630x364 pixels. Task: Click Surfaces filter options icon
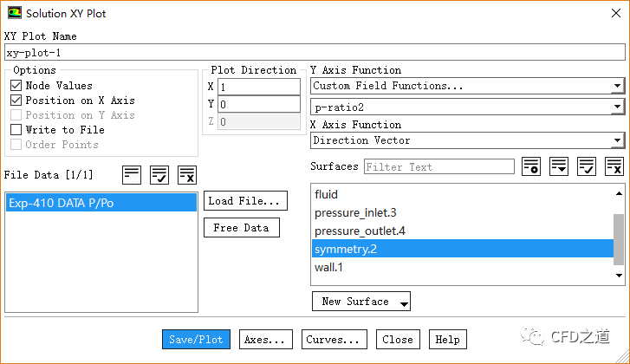coord(531,166)
